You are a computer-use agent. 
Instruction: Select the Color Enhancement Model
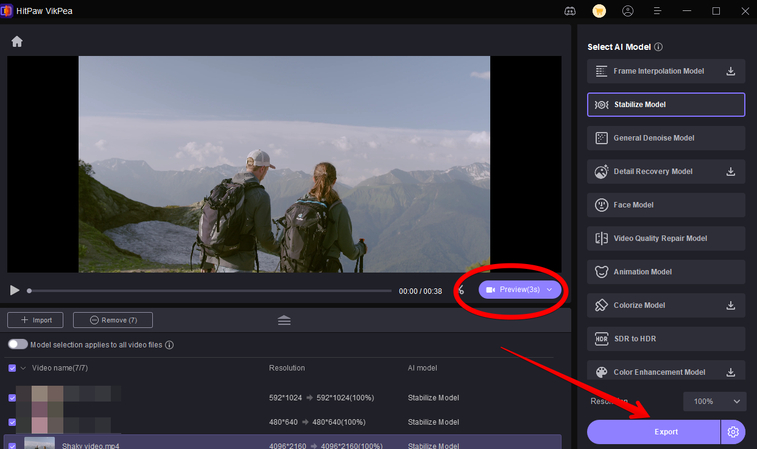pos(666,372)
